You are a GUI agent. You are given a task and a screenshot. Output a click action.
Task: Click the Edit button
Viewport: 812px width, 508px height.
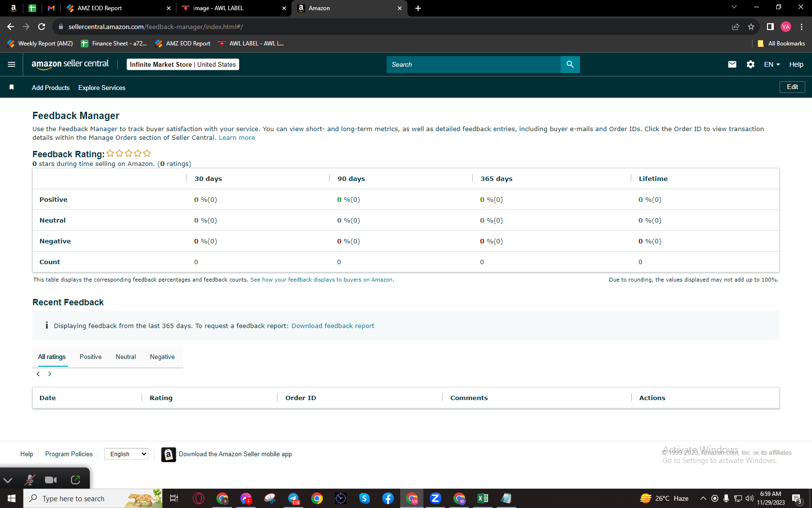pos(792,87)
